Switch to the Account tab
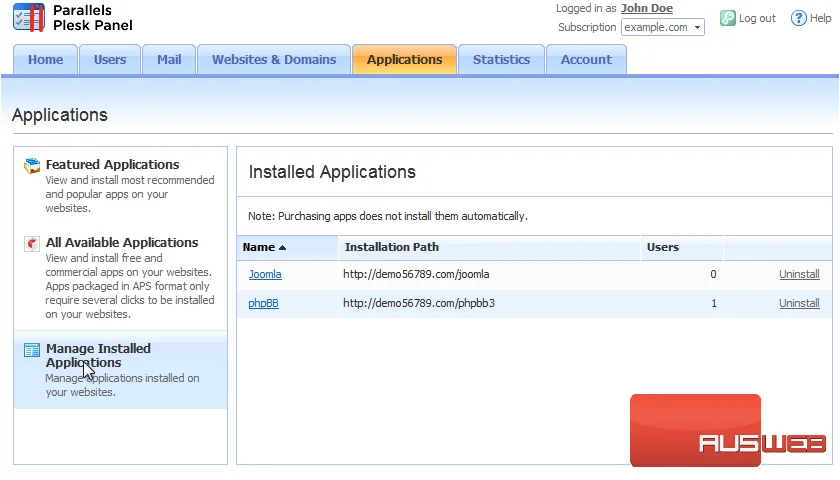Screen dimensions: 840x480 point(586,59)
